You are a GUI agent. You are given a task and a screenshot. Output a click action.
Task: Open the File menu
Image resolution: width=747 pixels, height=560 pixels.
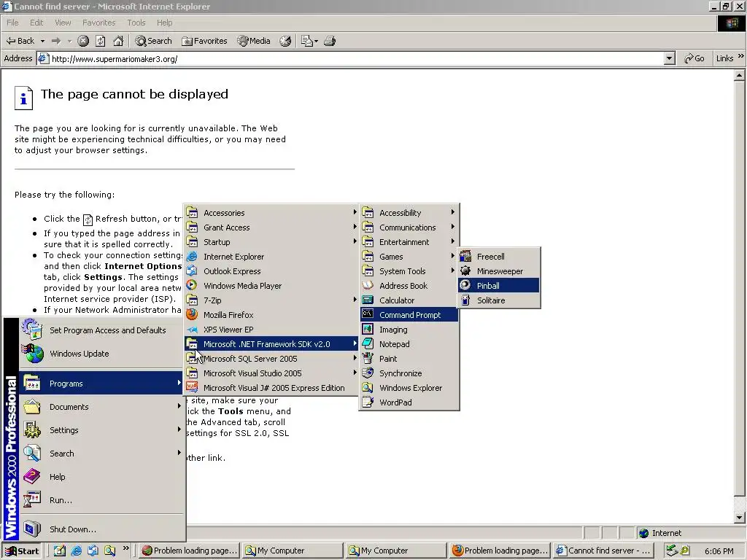click(x=12, y=23)
